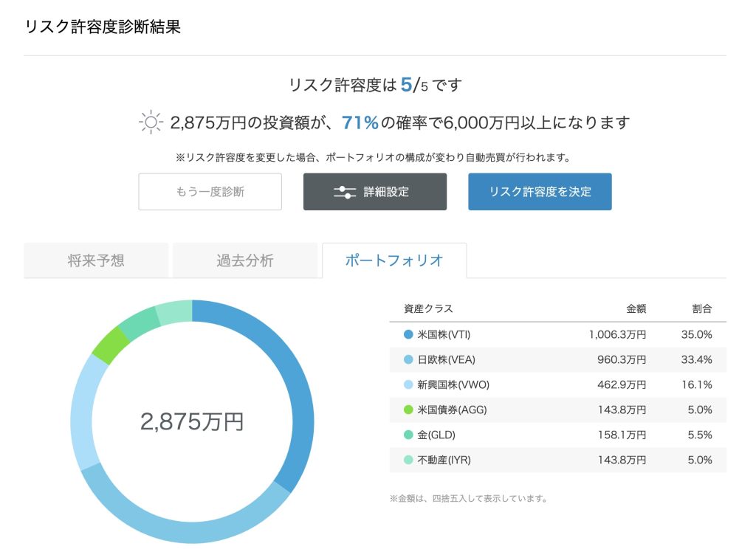Switch to the 将来予想 tab
756x549 pixels.
point(96,260)
